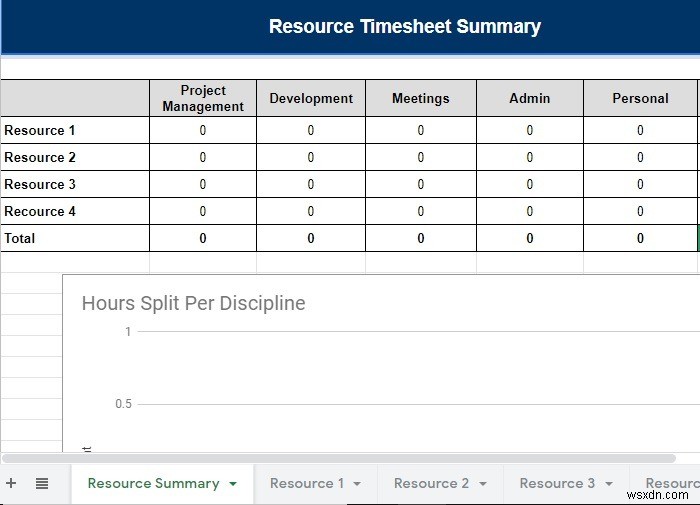
Task: Select the Resource Summary sheet tab
Action: pyautogui.click(x=153, y=483)
